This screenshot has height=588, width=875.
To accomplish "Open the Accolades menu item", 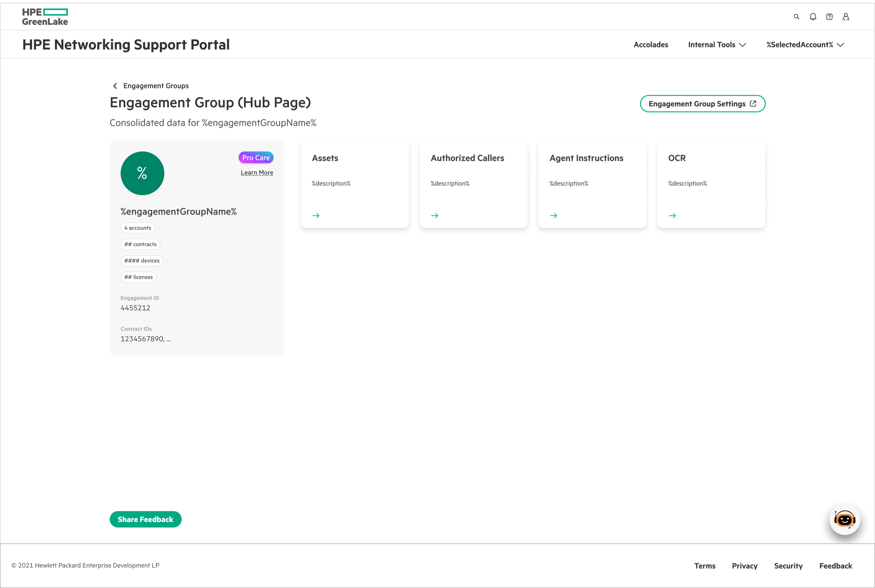I will coord(650,45).
